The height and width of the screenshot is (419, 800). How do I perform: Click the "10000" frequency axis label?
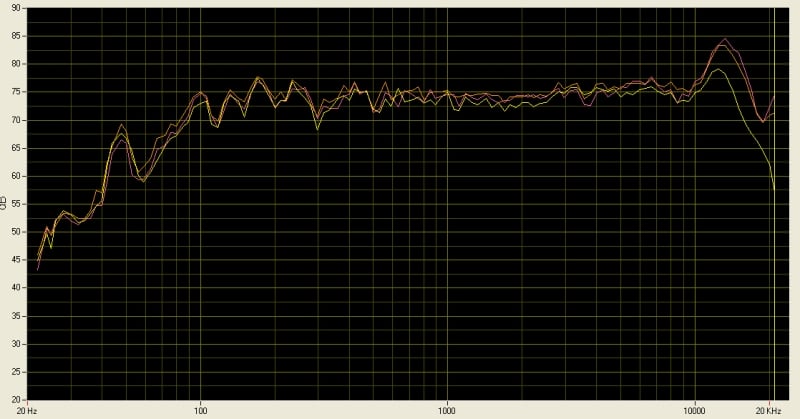694,410
